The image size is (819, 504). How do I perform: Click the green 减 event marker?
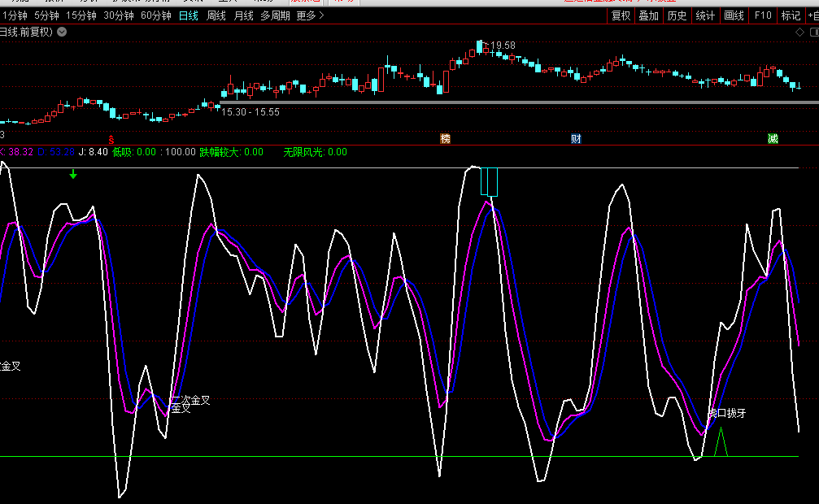(x=773, y=139)
